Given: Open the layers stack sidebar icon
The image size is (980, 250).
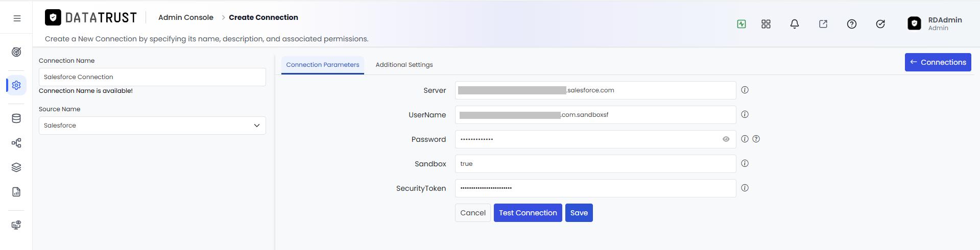Looking at the screenshot, I should tap(16, 167).
